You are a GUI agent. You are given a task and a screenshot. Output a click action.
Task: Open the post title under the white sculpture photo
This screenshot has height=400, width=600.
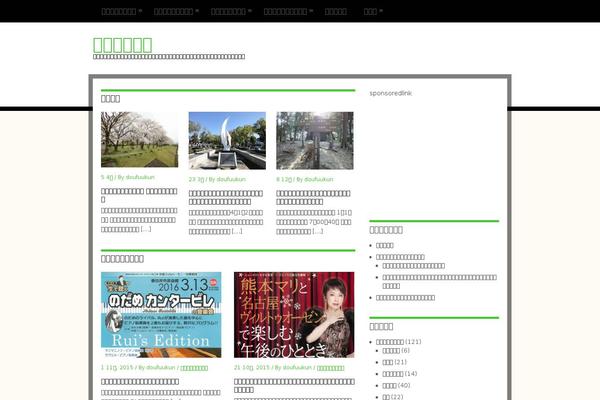[x=226, y=197]
